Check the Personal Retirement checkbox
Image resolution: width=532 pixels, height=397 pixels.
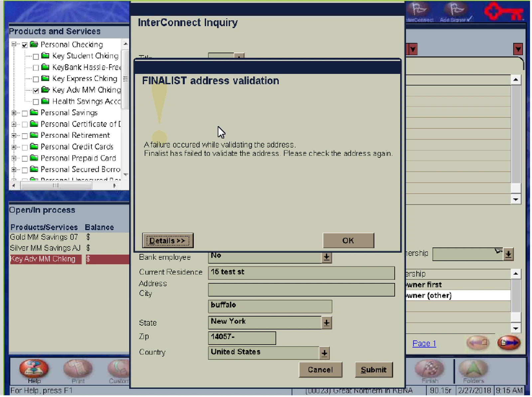(25, 136)
